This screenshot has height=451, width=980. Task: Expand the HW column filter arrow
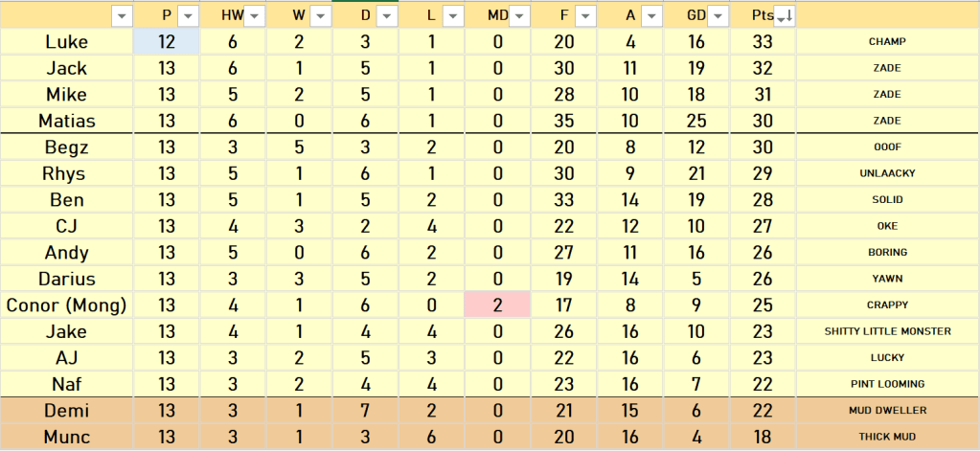click(256, 15)
